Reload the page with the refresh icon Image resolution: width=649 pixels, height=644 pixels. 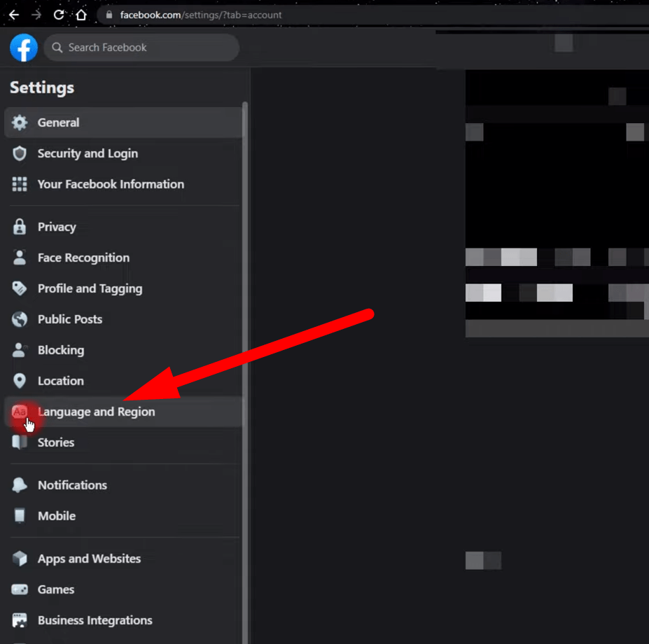click(59, 15)
